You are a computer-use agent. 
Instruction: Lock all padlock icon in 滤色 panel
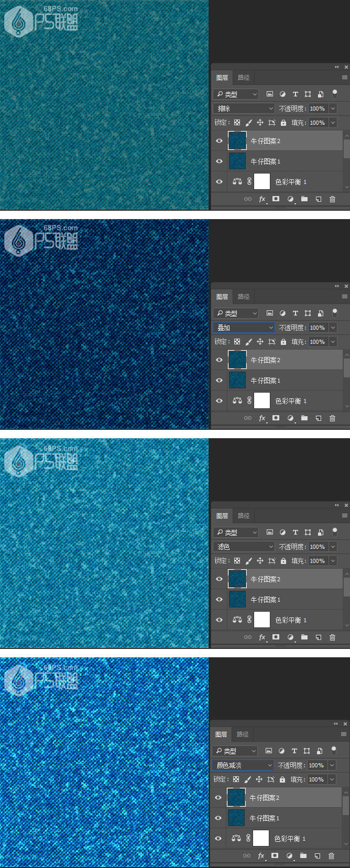283,561
